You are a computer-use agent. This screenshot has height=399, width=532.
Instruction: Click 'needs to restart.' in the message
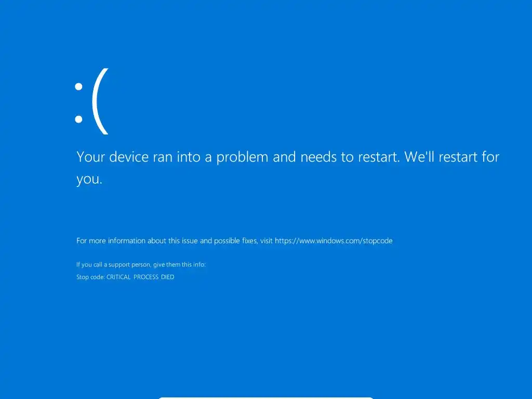(x=350, y=157)
